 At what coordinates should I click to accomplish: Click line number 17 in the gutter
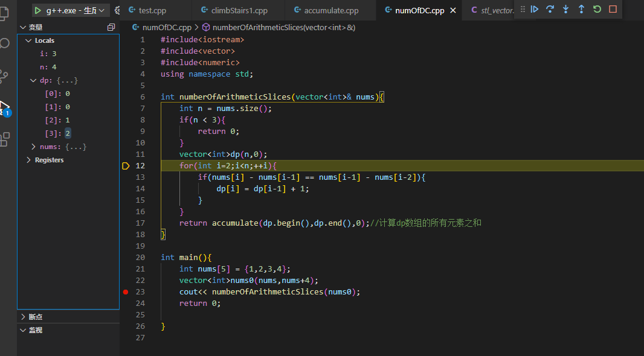pos(140,223)
